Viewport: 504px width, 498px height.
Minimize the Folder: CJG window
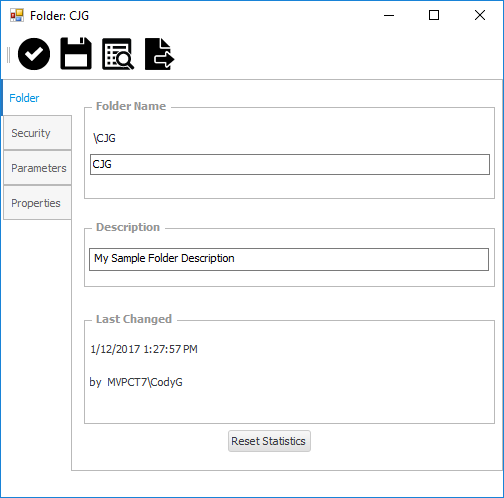point(389,15)
